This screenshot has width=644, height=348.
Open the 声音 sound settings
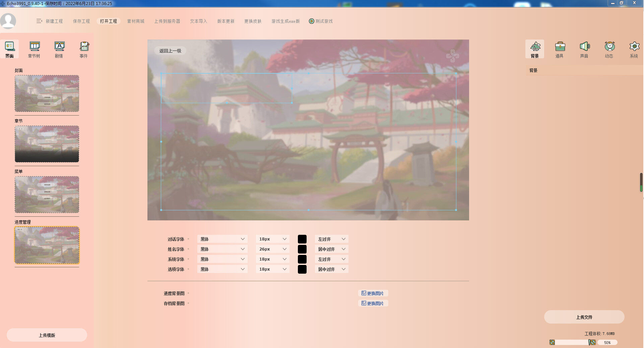tap(584, 49)
